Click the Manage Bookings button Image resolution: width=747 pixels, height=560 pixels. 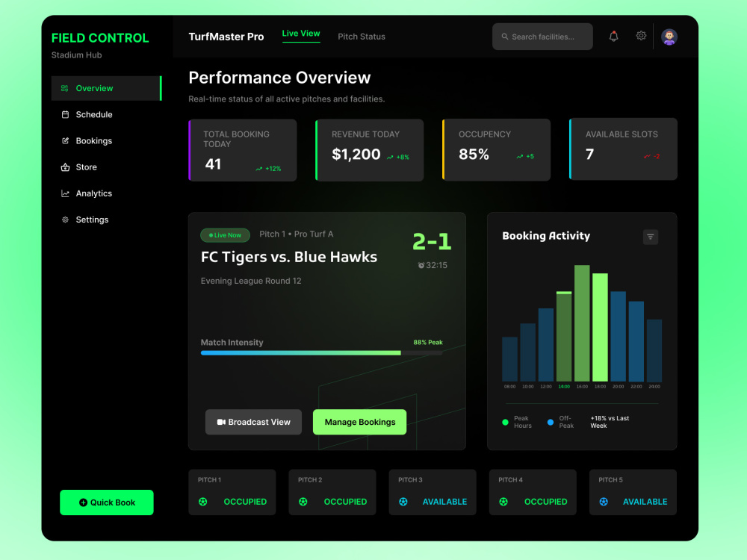click(x=360, y=422)
